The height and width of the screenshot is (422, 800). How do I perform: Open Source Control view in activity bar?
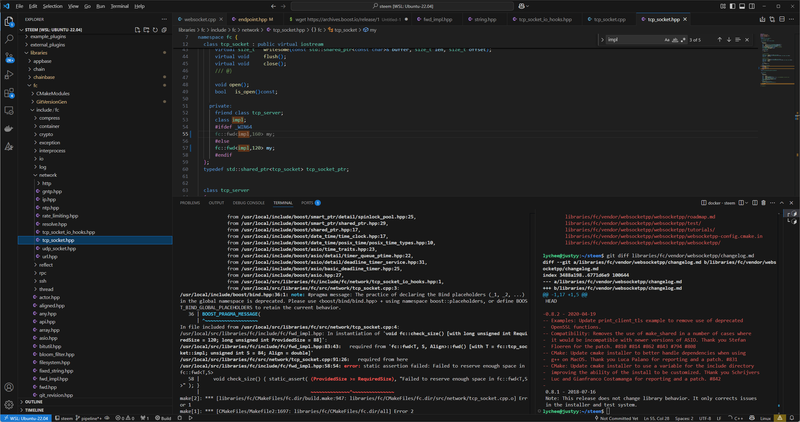tap(9, 57)
